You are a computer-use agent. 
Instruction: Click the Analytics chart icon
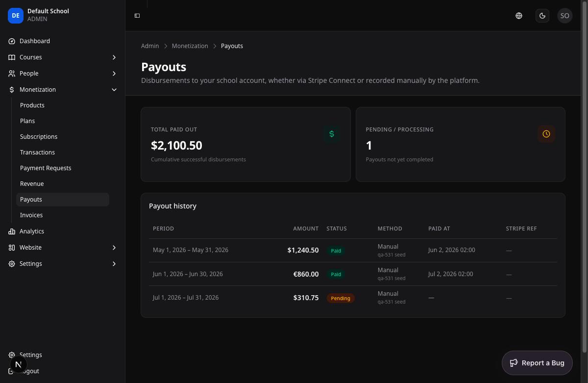[12, 231]
